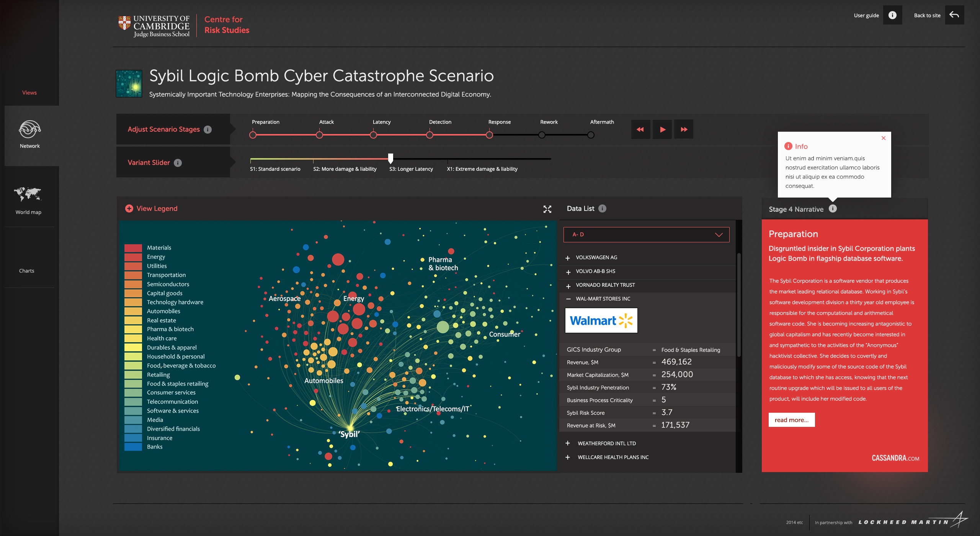Click the View Legend text link
The image size is (980, 536).
157,208
